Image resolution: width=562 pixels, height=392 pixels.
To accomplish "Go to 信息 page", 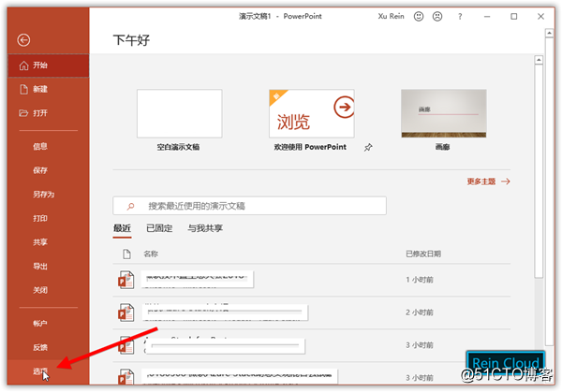I will [48, 146].
